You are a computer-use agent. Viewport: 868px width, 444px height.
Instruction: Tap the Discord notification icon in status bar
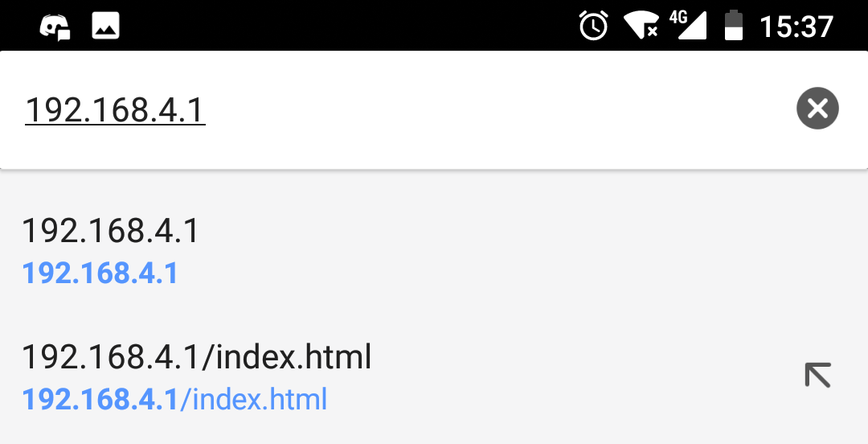point(55,27)
